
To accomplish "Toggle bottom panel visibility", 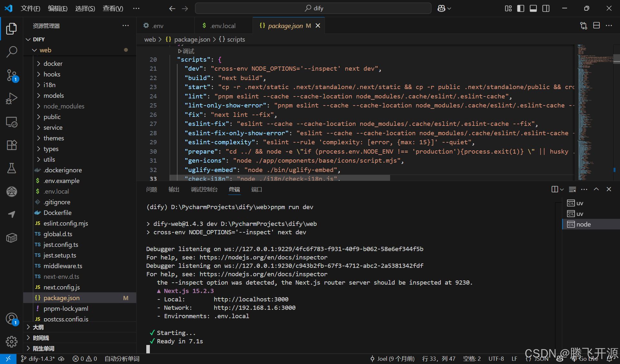I will pos(533,8).
